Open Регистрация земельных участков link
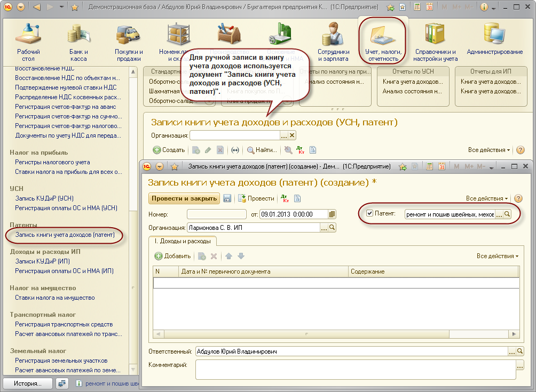Image resolution: width=536 pixels, height=392 pixels. 61,361
